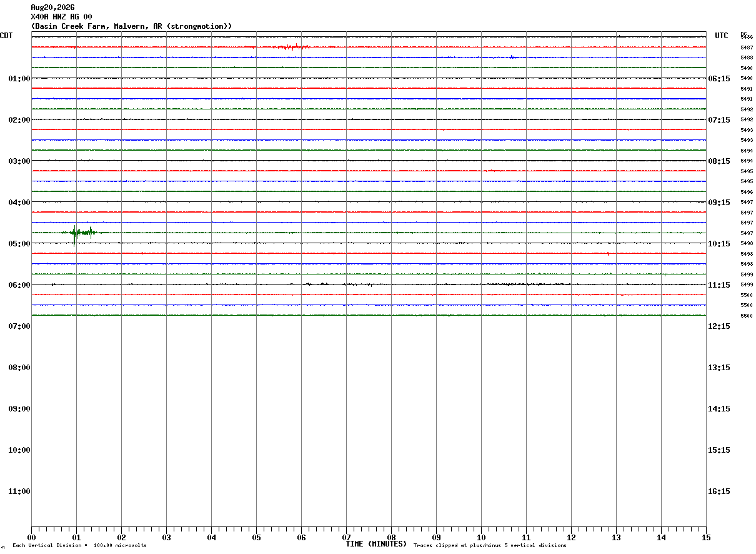Click the 05:00 CDT hour label
The width and height of the screenshot is (756, 554).
19,243
